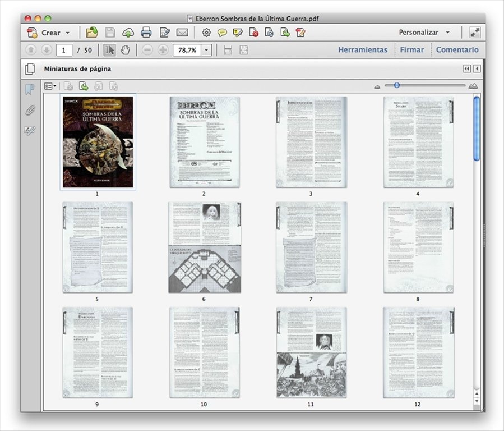The width and height of the screenshot is (504, 431).
Task: Click the rotate page icon in main toolbar
Action: pyautogui.click(x=269, y=33)
